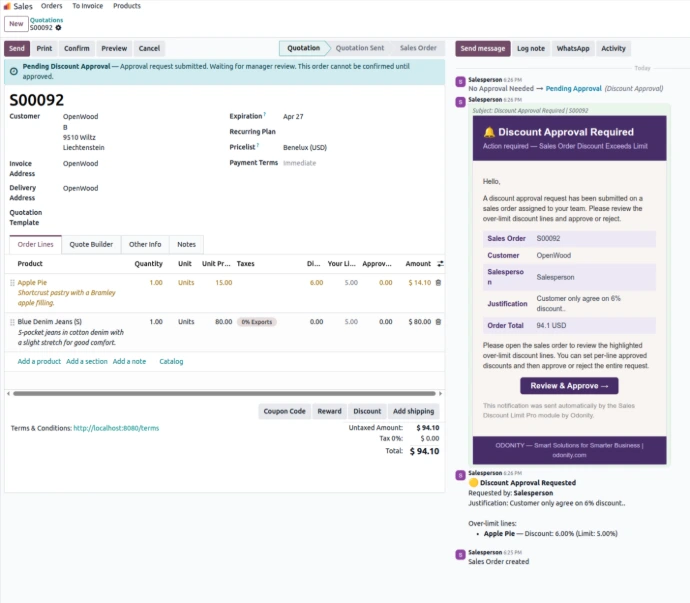Click the Sales app logo icon
The width and height of the screenshot is (690, 603).
7,6
